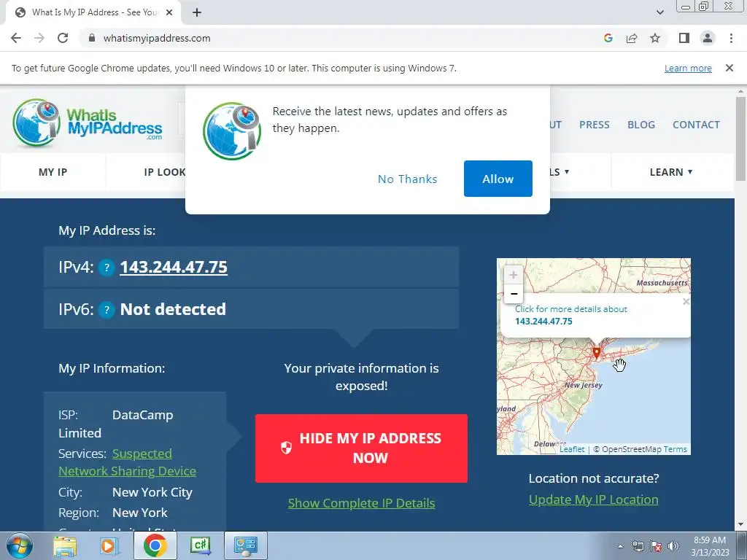
Task: Click the browser forward arrow
Action: 39,38
